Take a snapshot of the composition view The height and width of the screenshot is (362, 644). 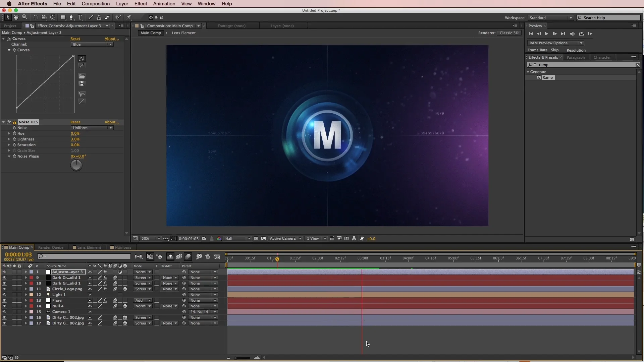204,238
